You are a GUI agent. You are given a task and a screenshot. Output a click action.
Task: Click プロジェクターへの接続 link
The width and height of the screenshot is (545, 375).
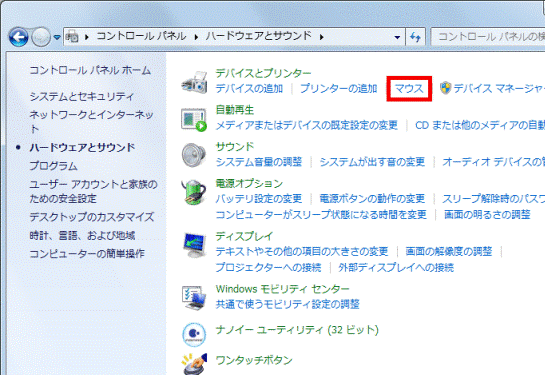coord(268,267)
